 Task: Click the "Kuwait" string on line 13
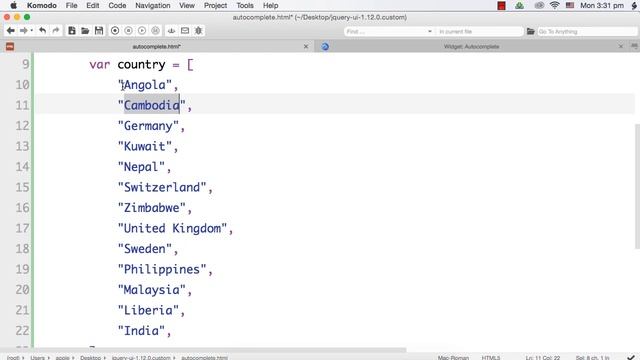145,147
